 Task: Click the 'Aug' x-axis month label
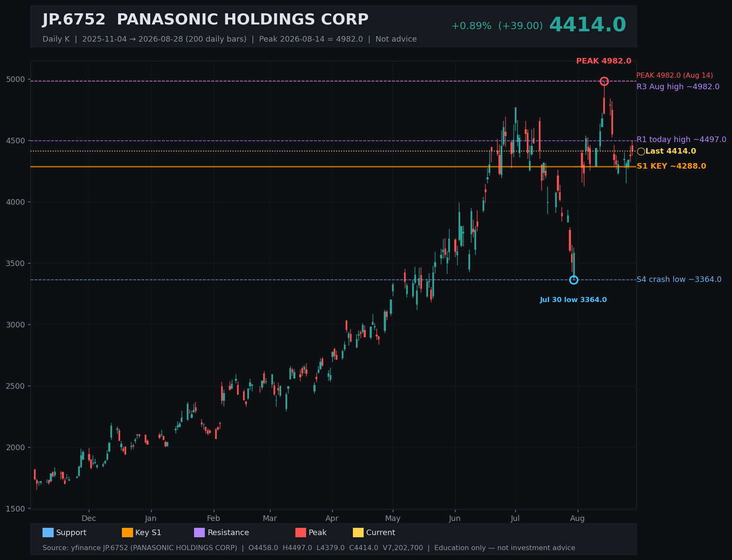577,518
